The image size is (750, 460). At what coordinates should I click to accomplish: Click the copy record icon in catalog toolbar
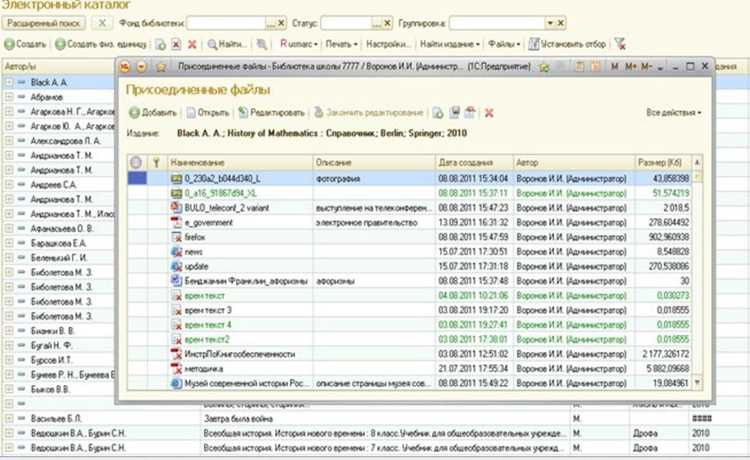161,44
